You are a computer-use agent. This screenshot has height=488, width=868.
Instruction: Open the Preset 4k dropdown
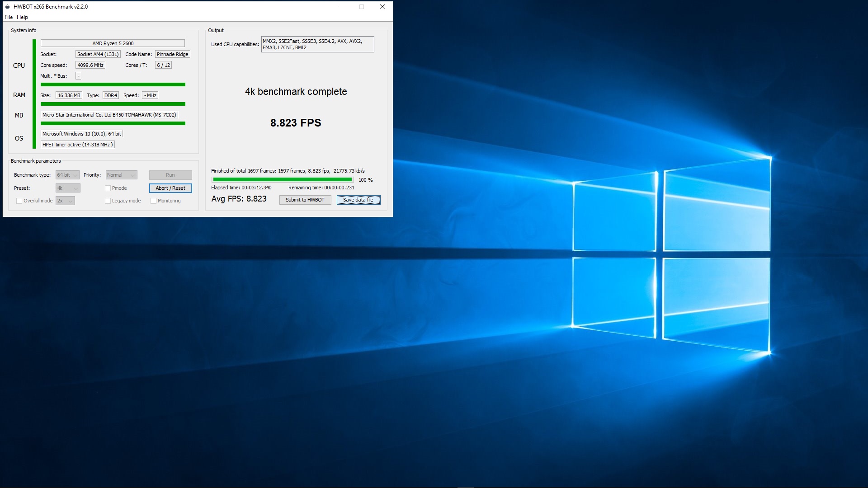click(x=68, y=188)
